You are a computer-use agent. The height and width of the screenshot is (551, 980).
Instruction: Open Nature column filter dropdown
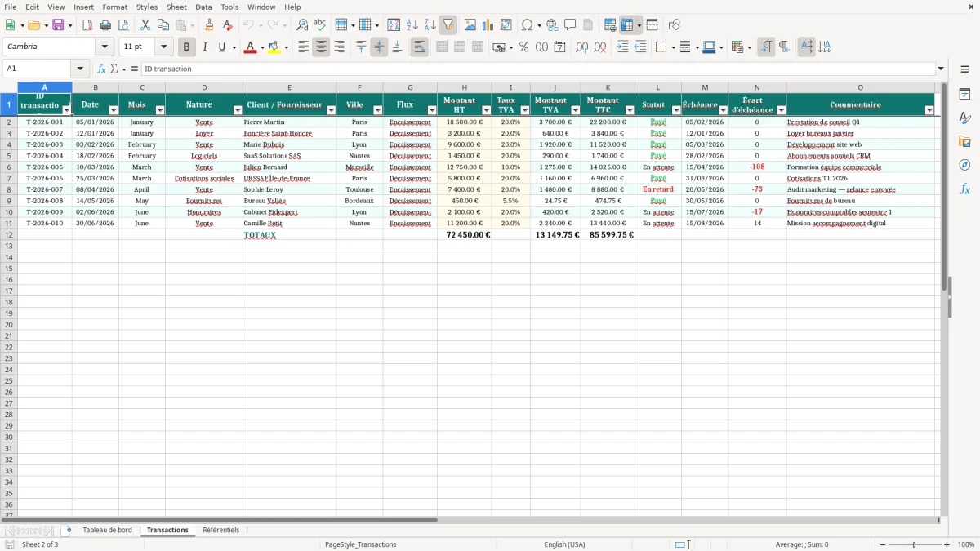238,110
